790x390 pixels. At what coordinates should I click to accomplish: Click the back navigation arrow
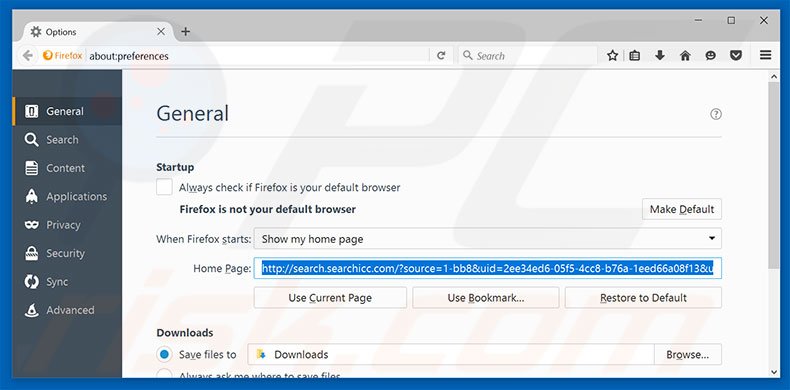click(x=28, y=55)
